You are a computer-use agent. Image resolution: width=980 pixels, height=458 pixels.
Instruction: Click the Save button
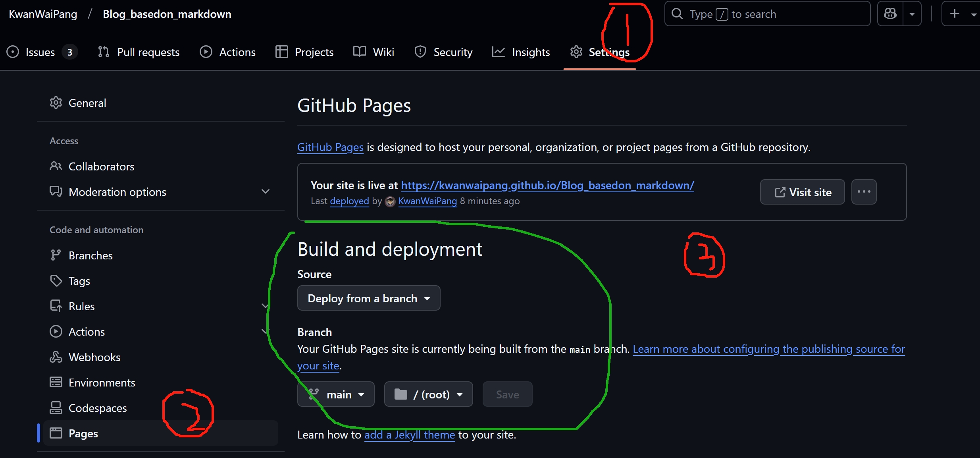(x=508, y=394)
